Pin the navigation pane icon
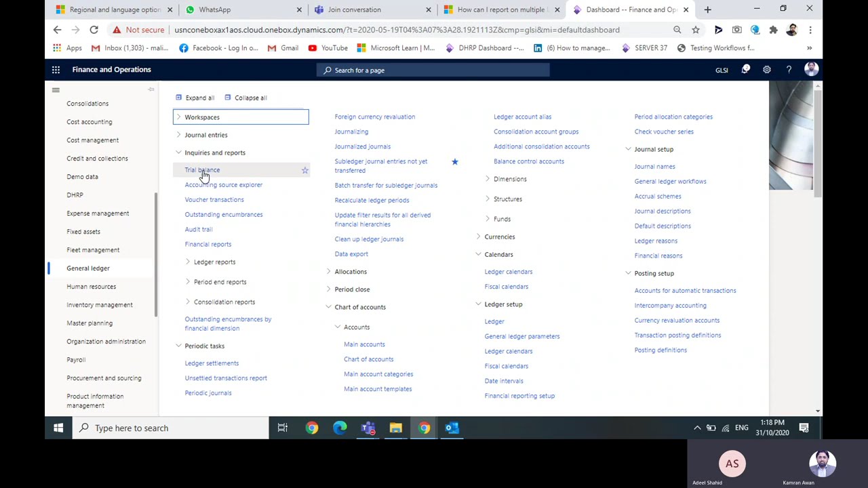Viewport: 868px width, 488px height. tap(151, 89)
